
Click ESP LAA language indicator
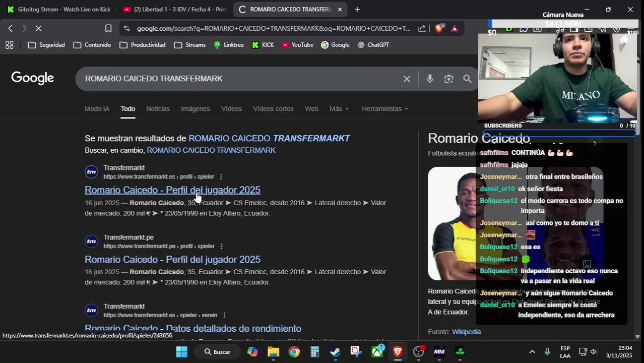565,352
